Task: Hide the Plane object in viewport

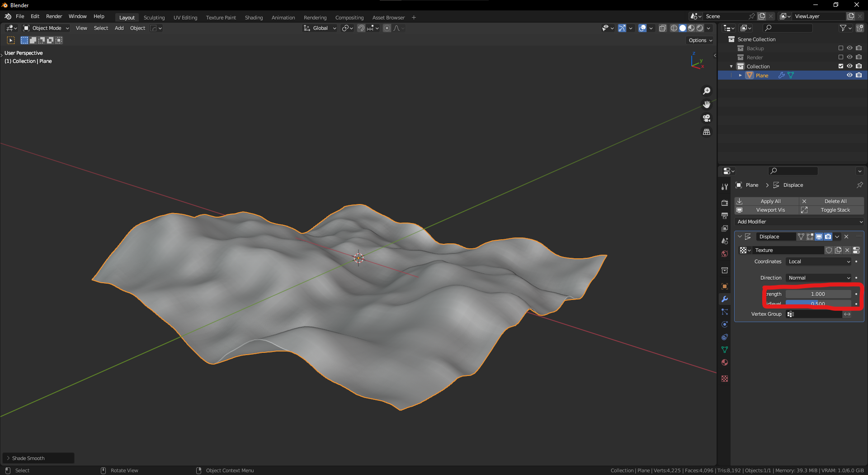Action: 849,76
